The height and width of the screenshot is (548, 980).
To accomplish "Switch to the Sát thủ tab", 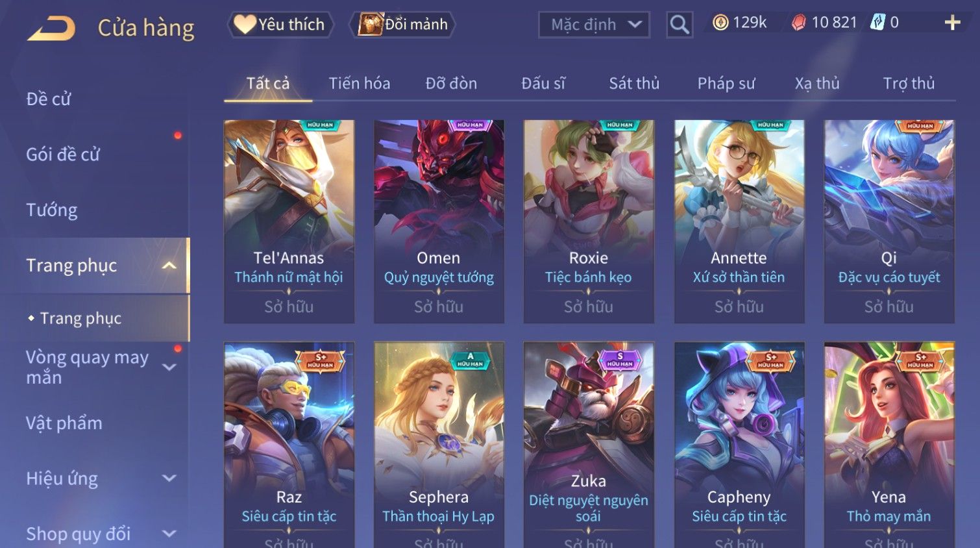I will [634, 83].
